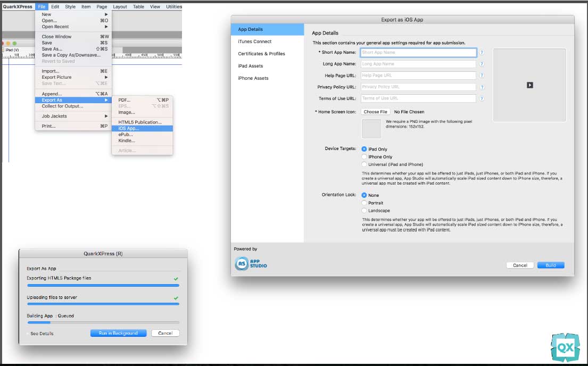Switch to the iTunes Connect tab
This screenshot has height=366, width=588.
(267, 41)
